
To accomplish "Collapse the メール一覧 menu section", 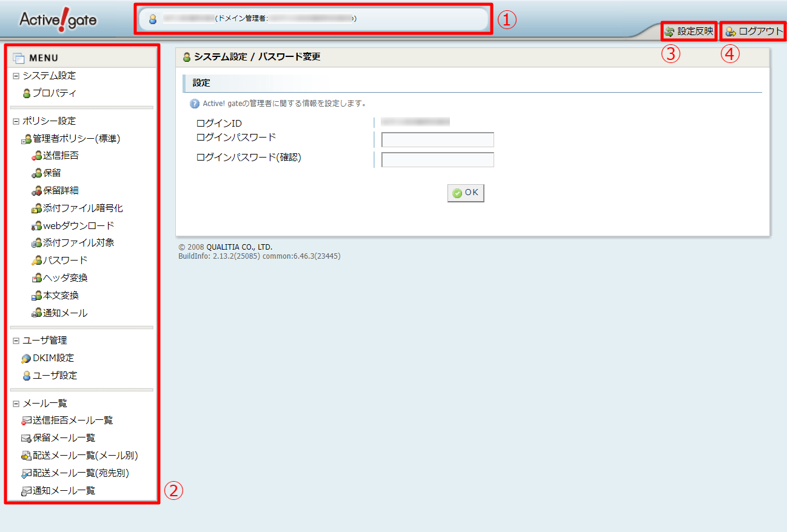I will 16,404.
